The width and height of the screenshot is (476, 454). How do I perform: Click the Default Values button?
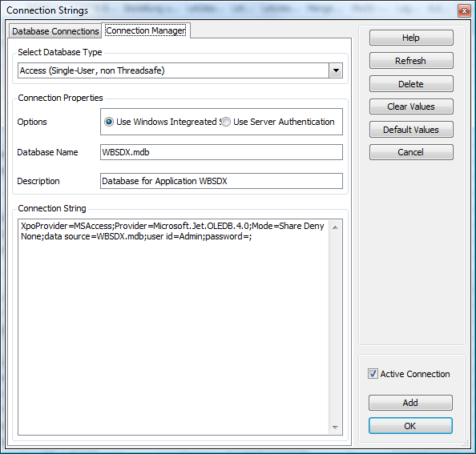pyautogui.click(x=411, y=130)
